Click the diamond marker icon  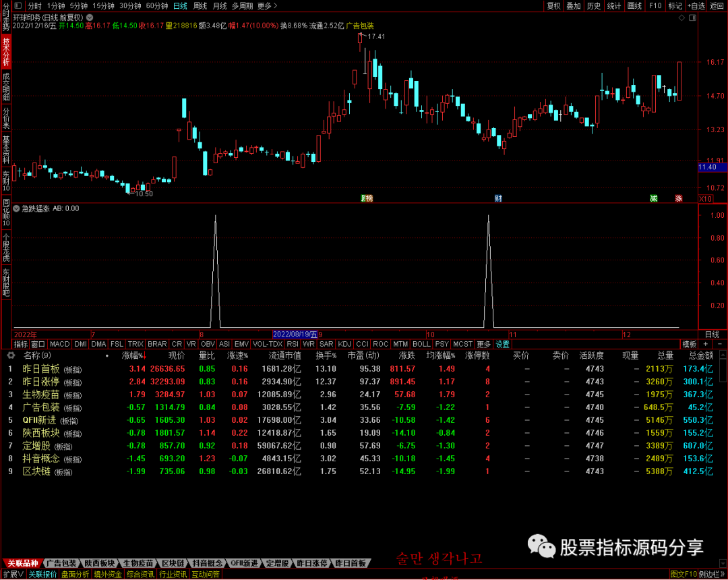click(x=681, y=18)
